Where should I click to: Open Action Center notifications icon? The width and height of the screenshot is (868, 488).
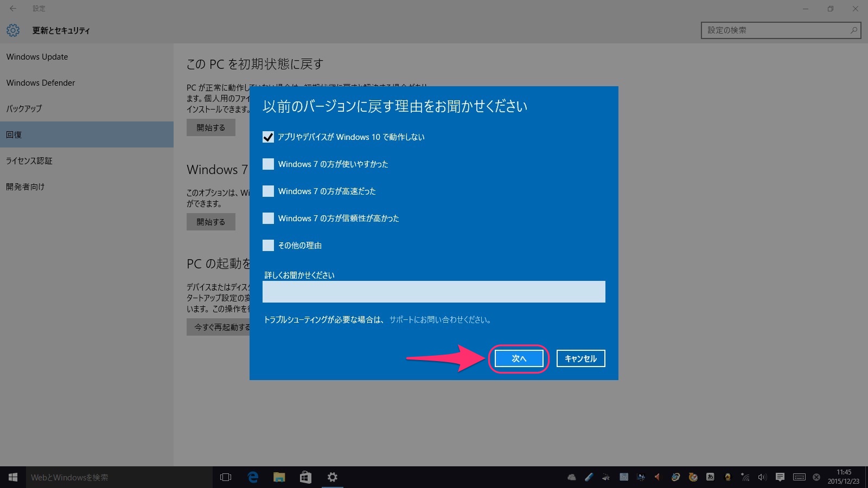click(x=780, y=477)
